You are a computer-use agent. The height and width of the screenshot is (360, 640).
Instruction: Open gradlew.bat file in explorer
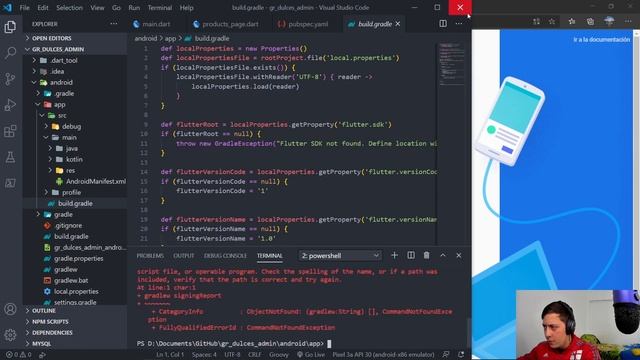point(75,280)
